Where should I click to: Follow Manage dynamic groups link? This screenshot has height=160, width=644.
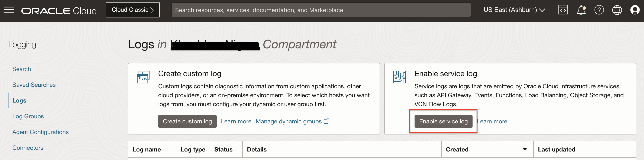click(x=289, y=121)
